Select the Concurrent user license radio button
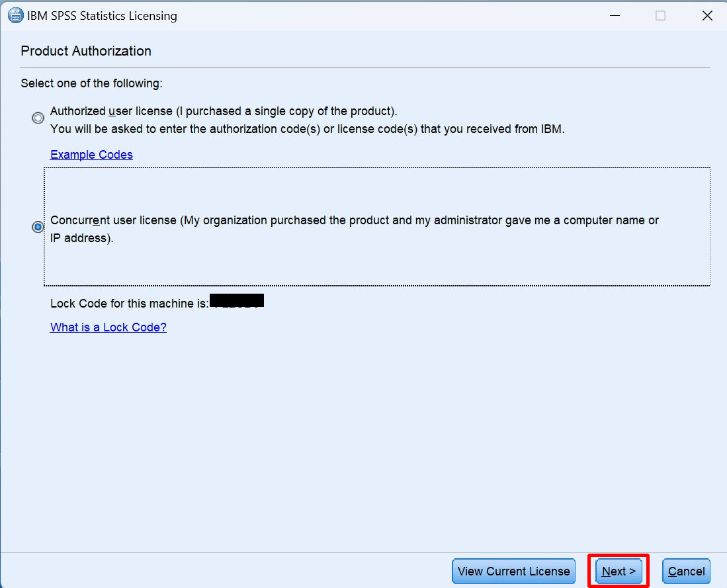The height and width of the screenshot is (588, 727). tap(38, 227)
